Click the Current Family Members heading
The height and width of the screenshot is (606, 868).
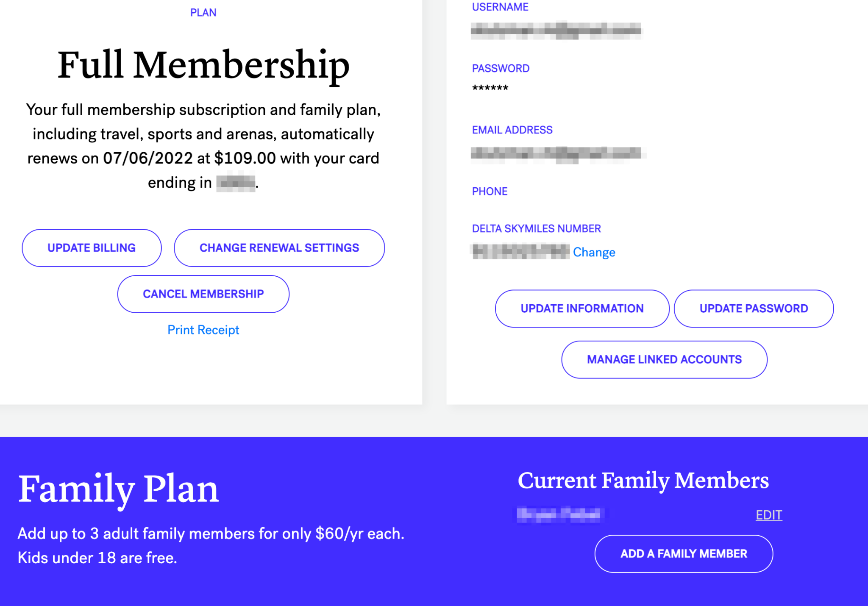coord(643,481)
